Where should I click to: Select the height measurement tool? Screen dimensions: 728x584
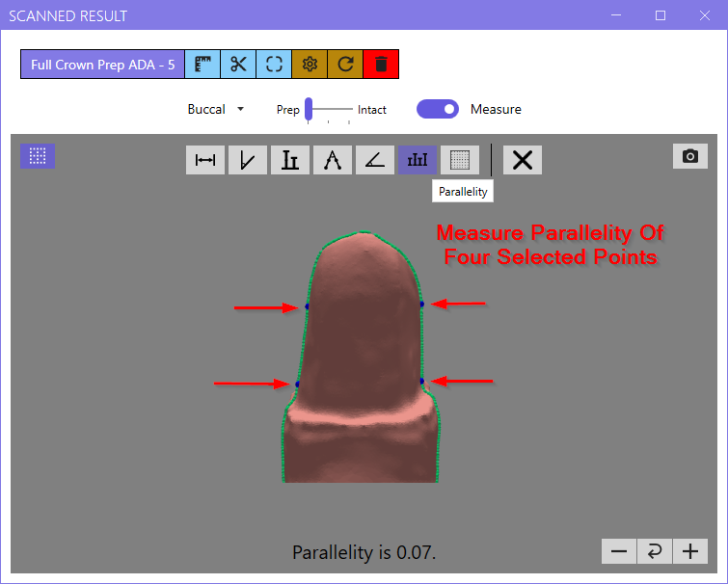tap(289, 160)
